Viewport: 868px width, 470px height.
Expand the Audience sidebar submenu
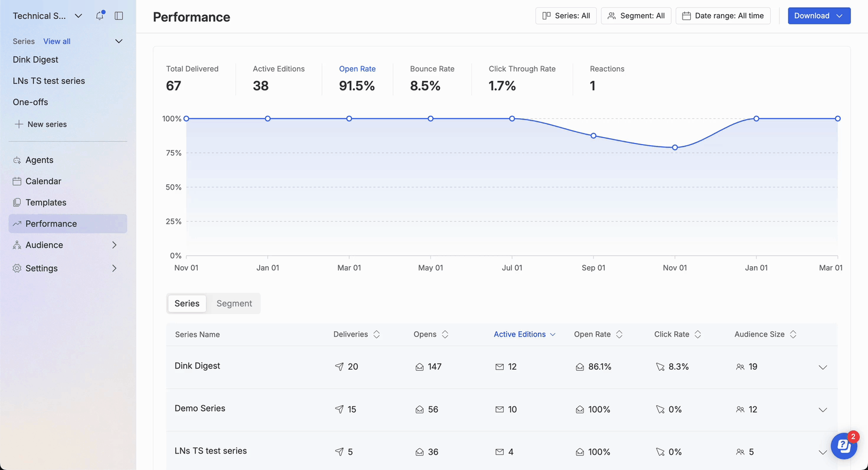(x=114, y=245)
